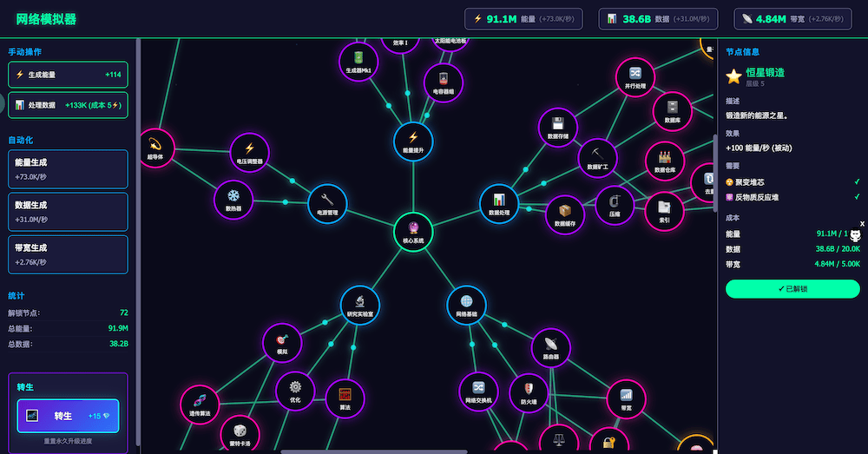Close the small cat popup with X
Viewport: 868px width, 454px height.
point(862,224)
